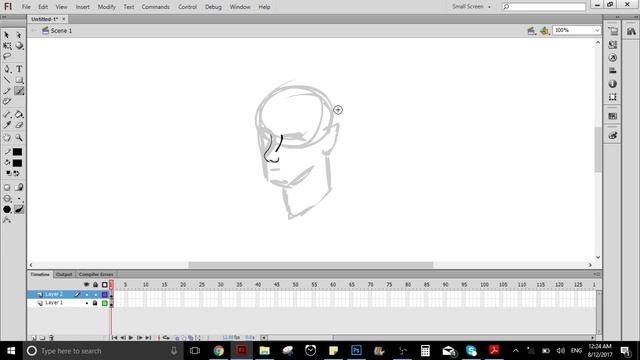This screenshot has height=360, width=640.
Task: Switch to the Timeline tab
Action: (x=40, y=274)
